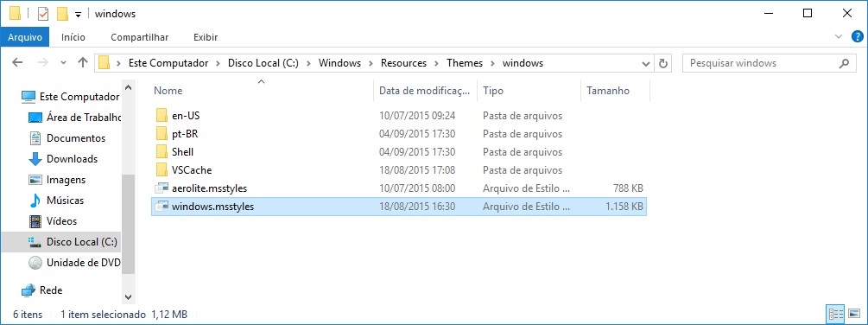The width and height of the screenshot is (868, 325).
Task: Open Imagens in navigation pane
Action: click(x=56, y=180)
